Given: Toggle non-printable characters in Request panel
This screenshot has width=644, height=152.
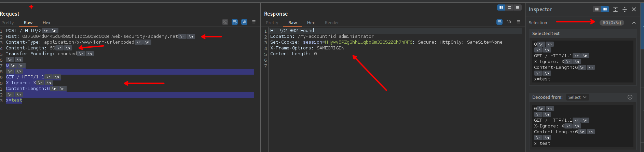Looking at the screenshot, I should (x=244, y=22).
